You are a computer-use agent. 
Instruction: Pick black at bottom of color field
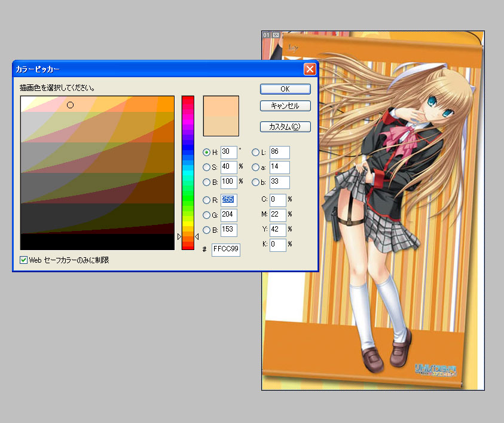click(x=97, y=242)
